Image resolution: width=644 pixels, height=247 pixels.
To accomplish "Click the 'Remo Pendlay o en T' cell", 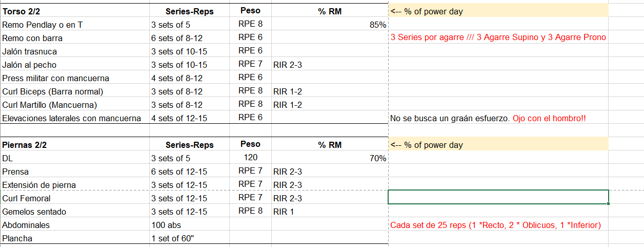I will point(75,25).
